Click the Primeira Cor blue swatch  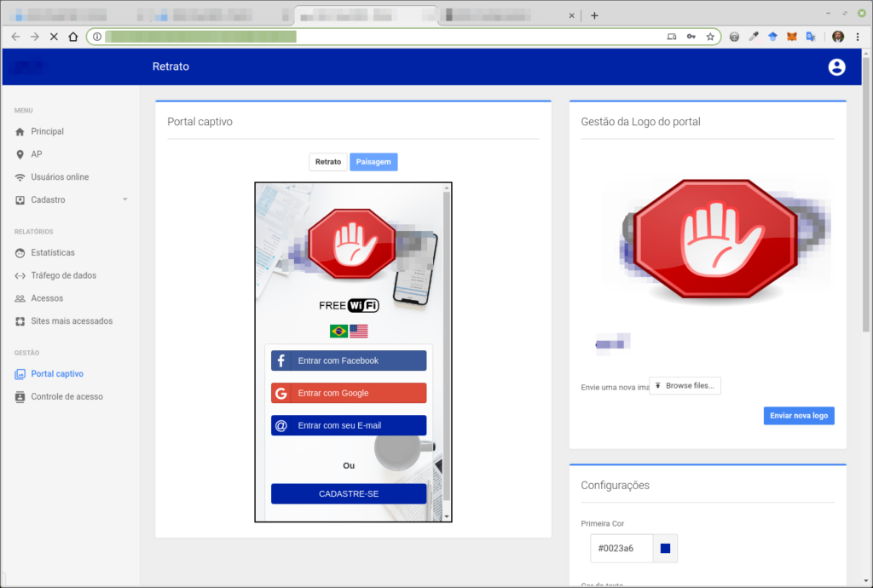(665, 549)
